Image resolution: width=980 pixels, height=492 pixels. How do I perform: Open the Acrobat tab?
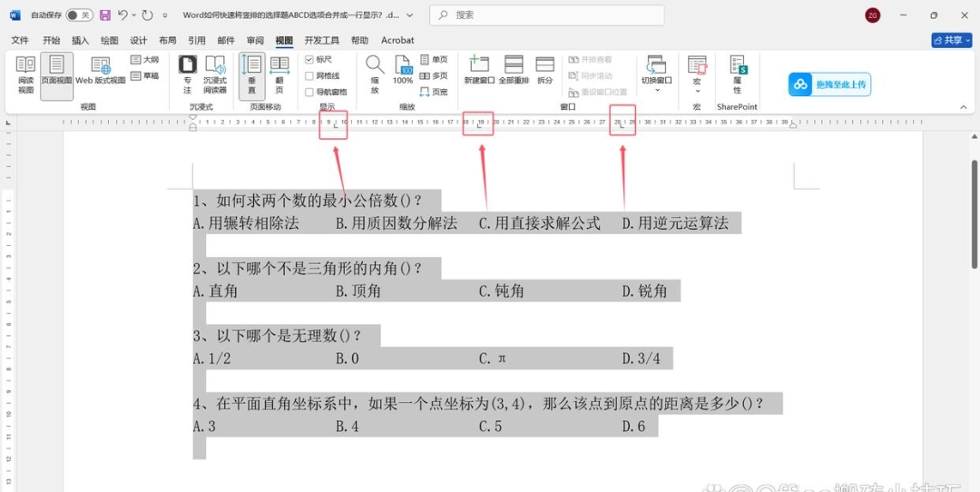point(397,40)
